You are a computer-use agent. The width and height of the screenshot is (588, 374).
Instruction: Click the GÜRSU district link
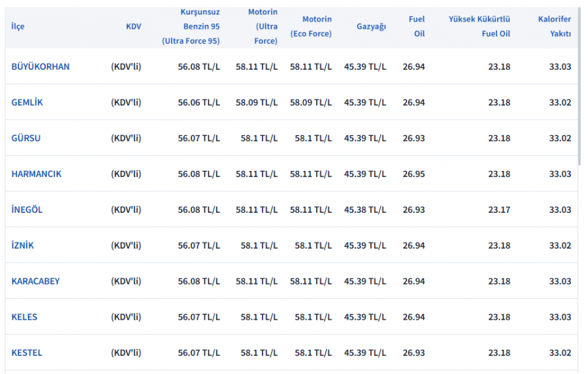[26, 138]
